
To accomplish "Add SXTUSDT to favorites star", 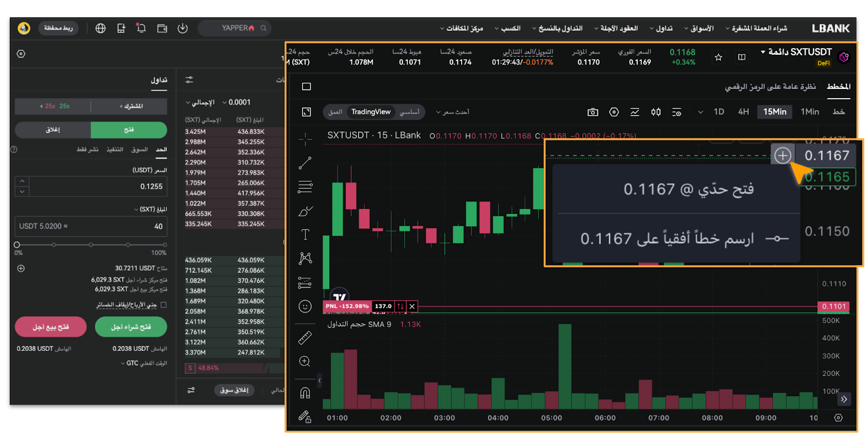I will coord(719,57).
